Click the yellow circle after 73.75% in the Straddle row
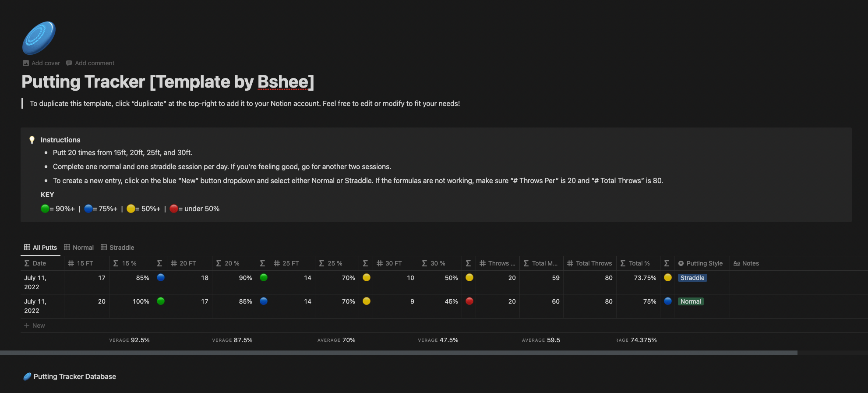Screen dimensions: 868x393 tap(668, 277)
